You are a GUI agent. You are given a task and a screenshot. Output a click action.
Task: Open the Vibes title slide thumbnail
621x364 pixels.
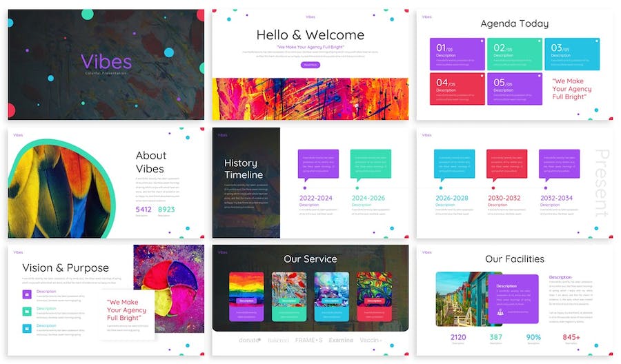(x=106, y=64)
